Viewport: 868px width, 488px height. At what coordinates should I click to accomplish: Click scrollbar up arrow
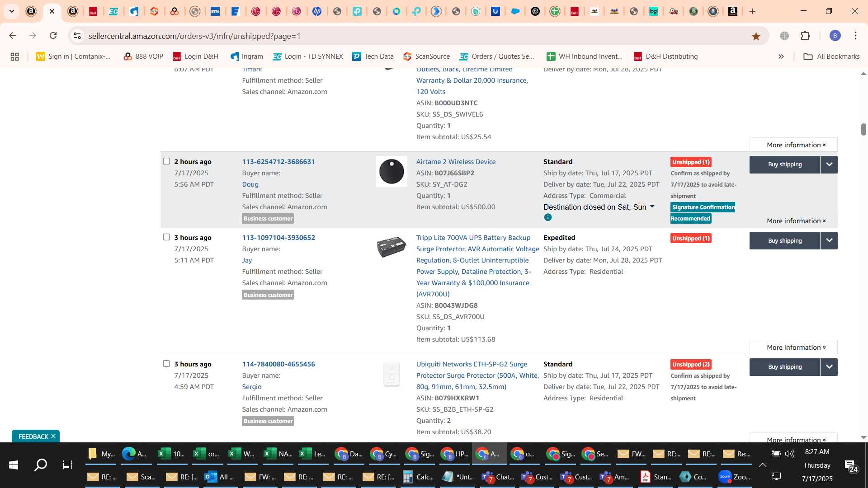point(863,73)
